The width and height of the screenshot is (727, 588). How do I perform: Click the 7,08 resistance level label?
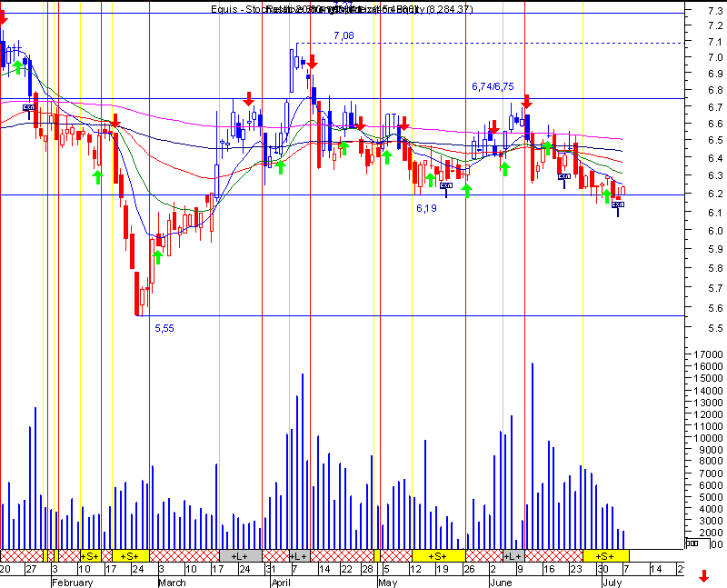point(344,35)
